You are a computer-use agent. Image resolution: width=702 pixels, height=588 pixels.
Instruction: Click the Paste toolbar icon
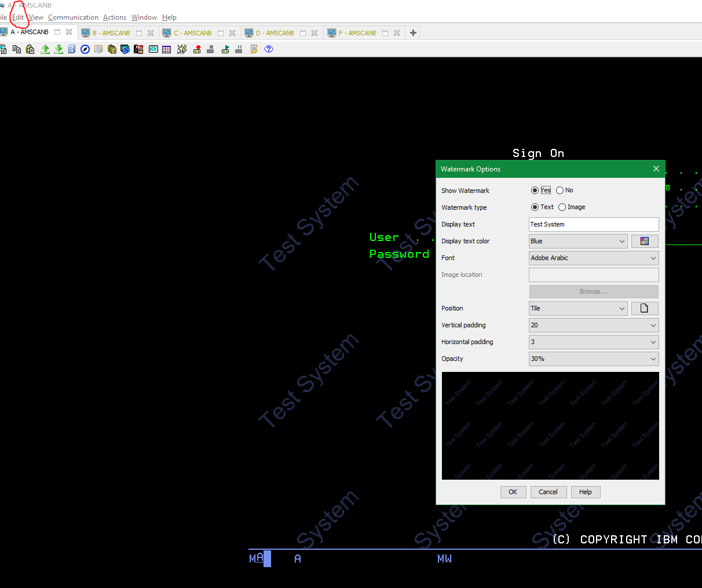click(30, 49)
